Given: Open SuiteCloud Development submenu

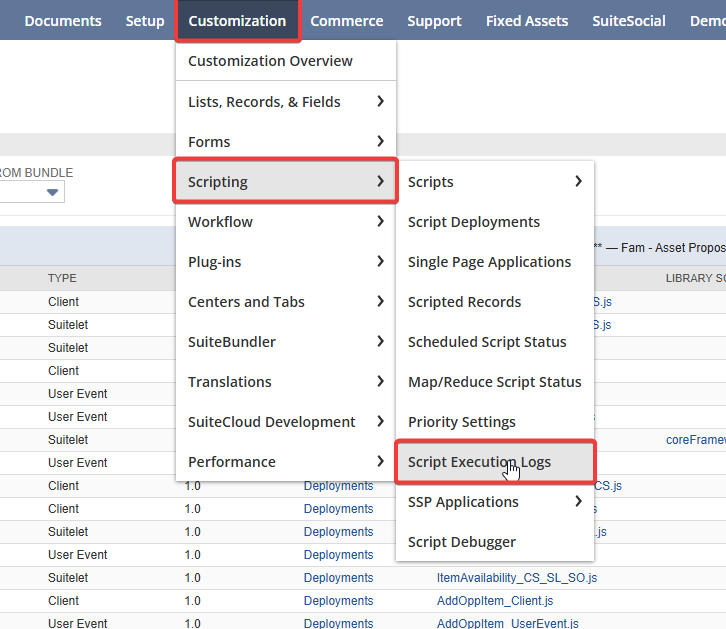Looking at the screenshot, I should tap(286, 422).
